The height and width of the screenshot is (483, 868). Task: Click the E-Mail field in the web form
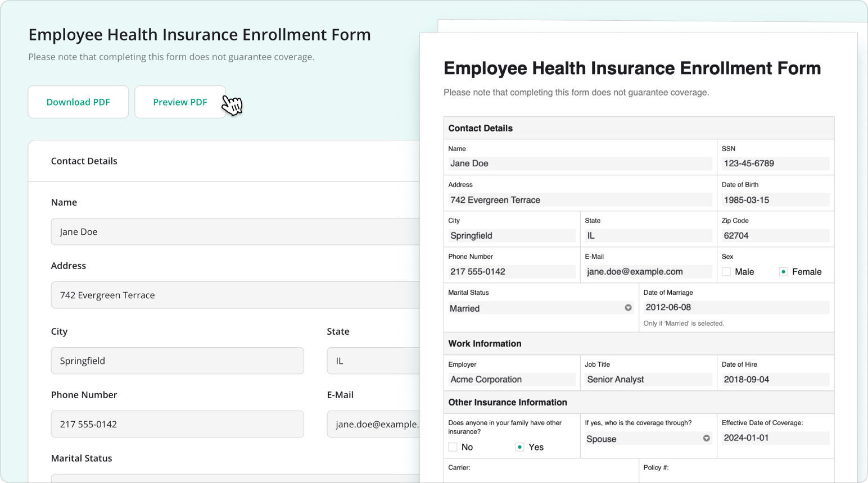pos(373,425)
